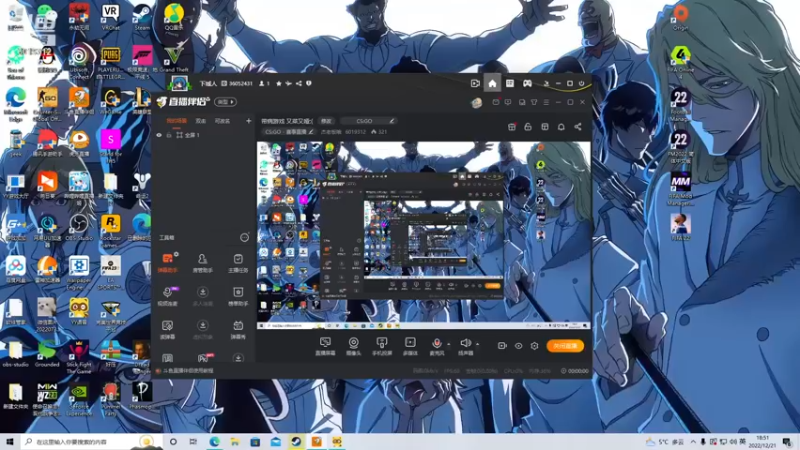Open the 视频连麦 video co-stream tool
Image resolution: width=800 pixels, height=450 pixels.
point(167,296)
